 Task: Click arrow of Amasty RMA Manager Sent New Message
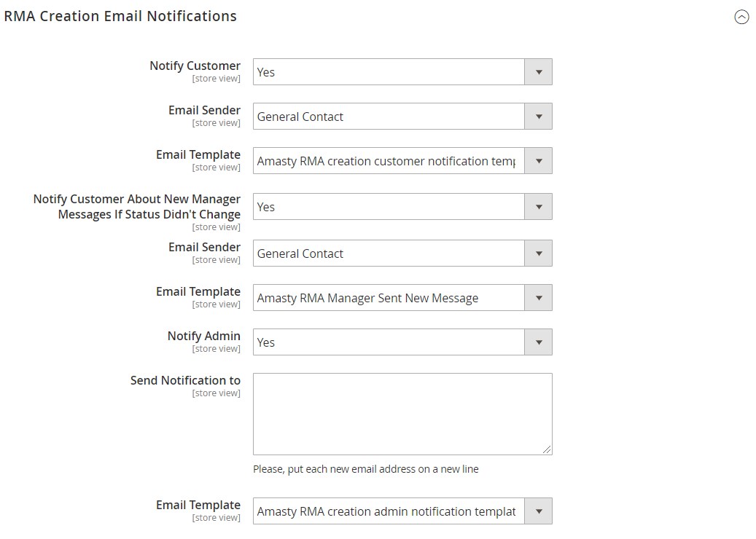click(538, 298)
